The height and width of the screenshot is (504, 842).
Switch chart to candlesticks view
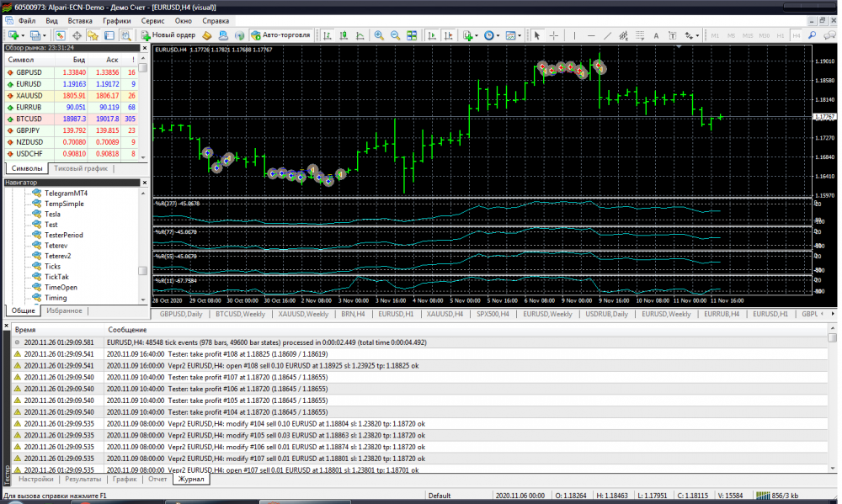point(344,35)
